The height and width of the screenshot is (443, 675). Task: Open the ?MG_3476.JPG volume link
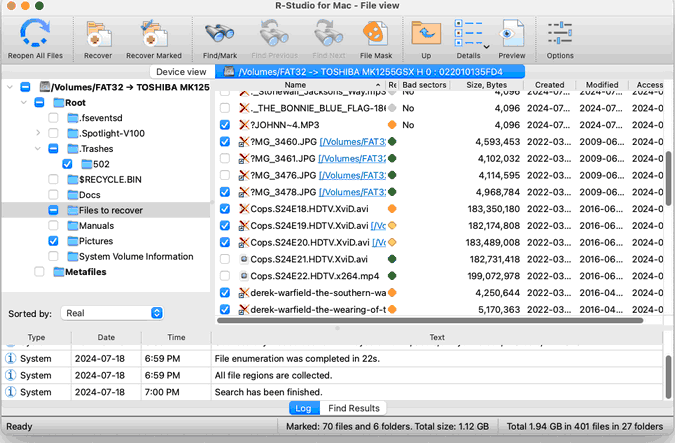353,175
